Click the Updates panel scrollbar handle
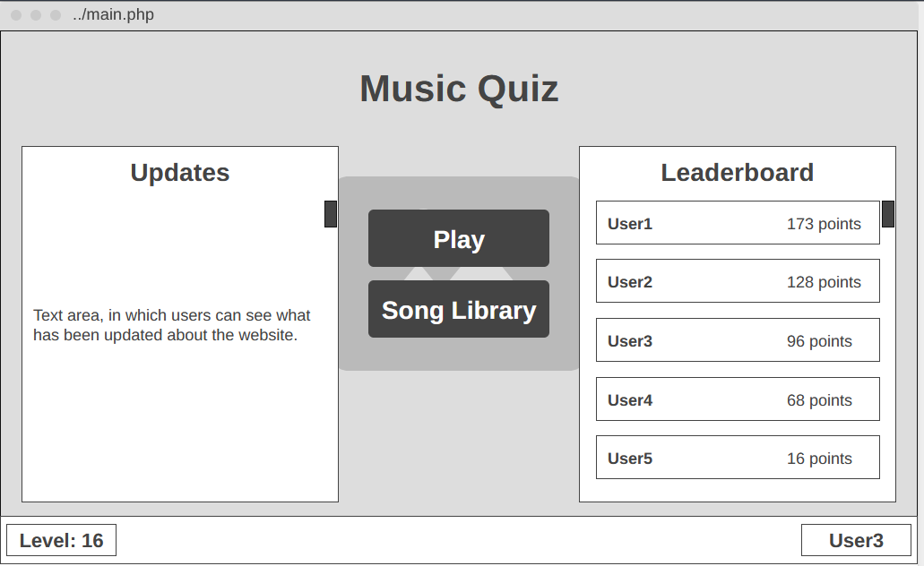Screen dimensions: 924x566 pos(331,214)
